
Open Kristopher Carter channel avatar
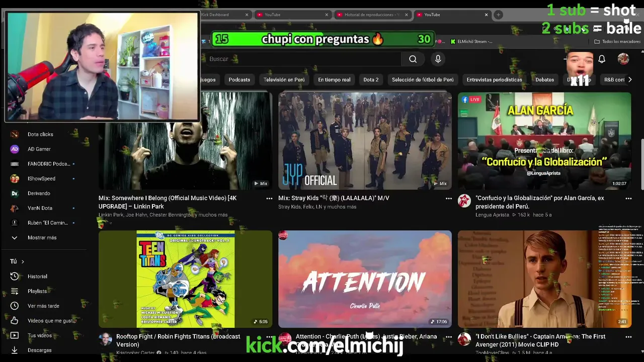tap(105, 339)
